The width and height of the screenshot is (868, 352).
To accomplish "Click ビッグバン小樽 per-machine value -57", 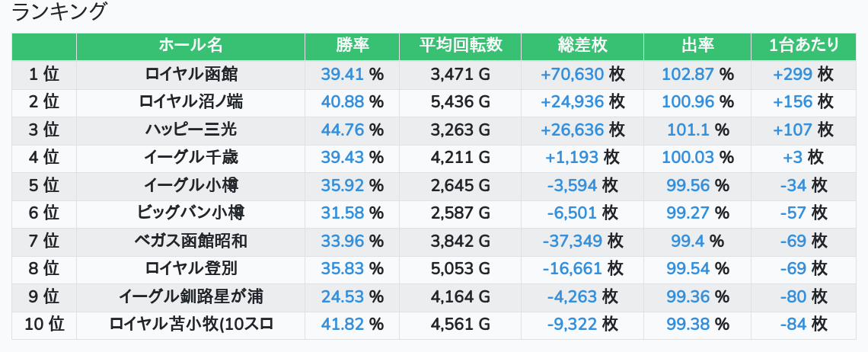I will (x=793, y=213).
